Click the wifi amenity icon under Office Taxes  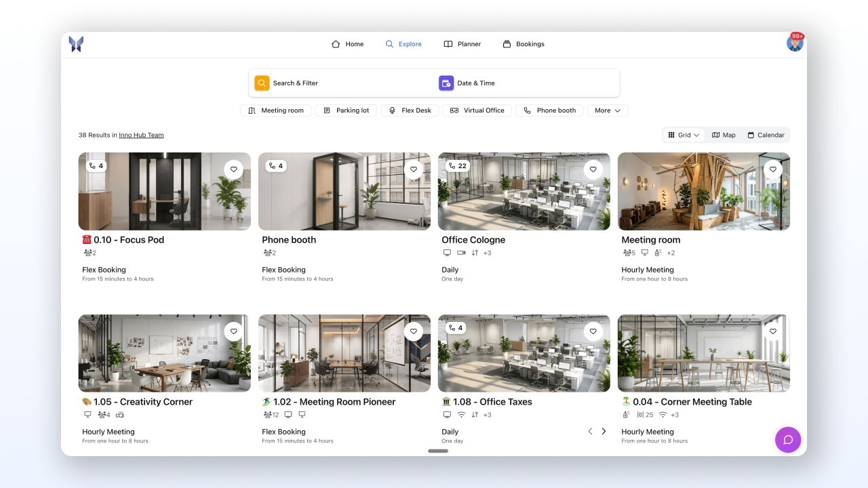(461, 415)
